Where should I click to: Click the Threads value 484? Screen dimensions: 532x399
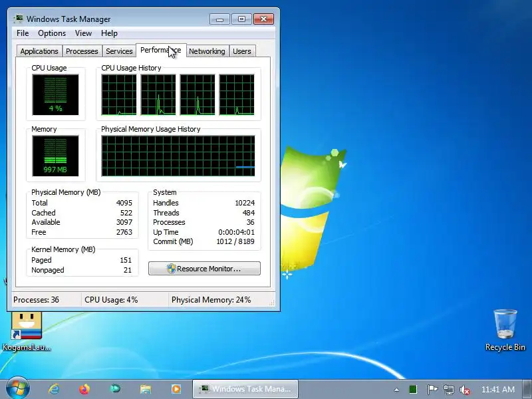tap(249, 213)
